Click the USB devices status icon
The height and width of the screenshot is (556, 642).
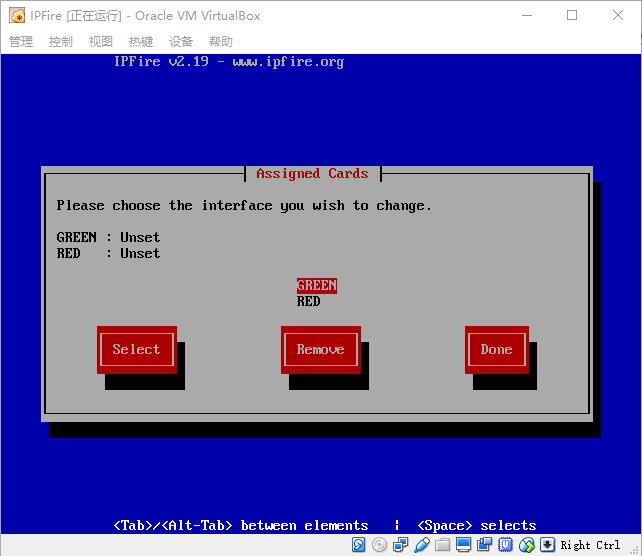click(x=421, y=545)
